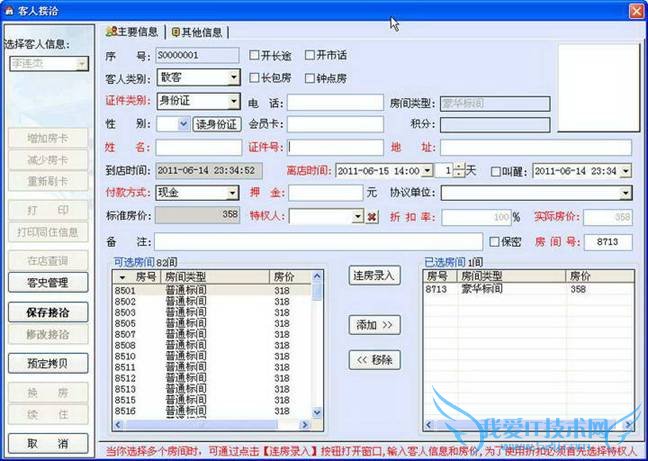The width and height of the screenshot is (648, 461).
Task: Select room 8510 in available rooms
Action: [212, 356]
